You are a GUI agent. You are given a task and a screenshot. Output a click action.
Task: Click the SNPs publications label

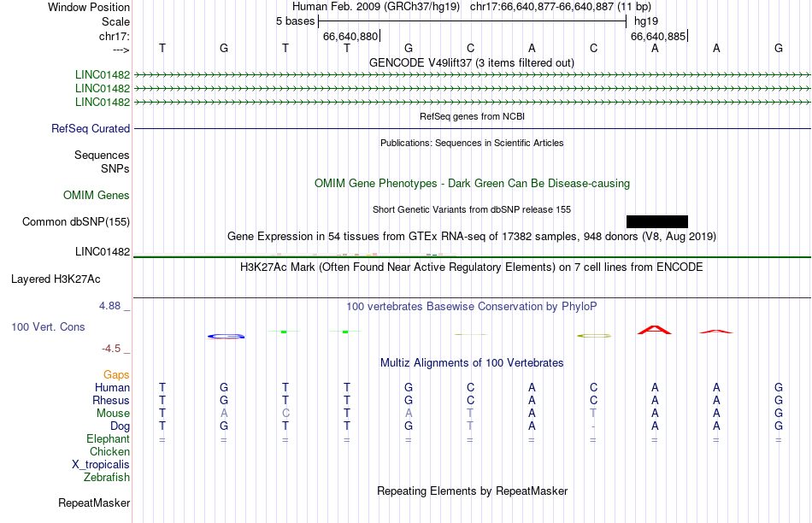(x=115, y=169)
